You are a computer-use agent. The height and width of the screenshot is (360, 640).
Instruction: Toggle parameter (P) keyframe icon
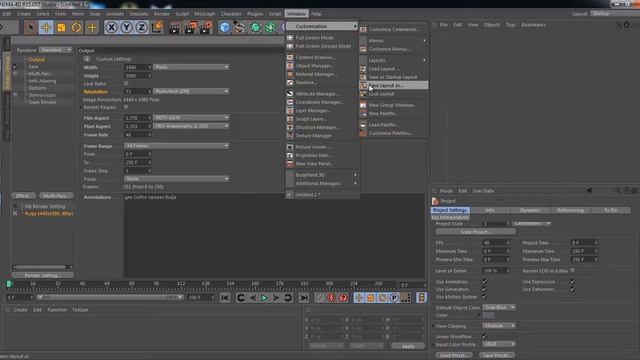pyautogui.click(x=394, y=298)
